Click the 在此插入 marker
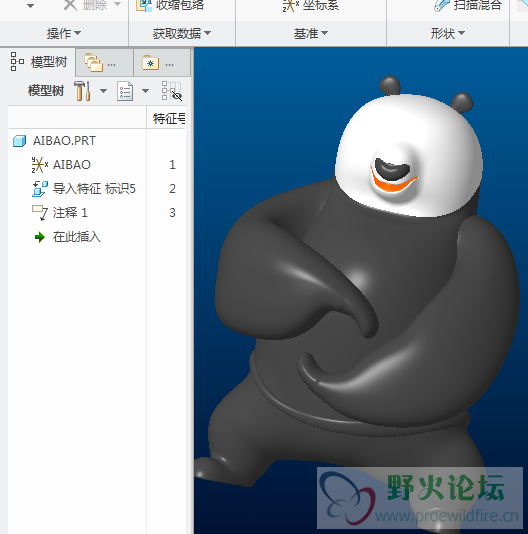 click(x=77, y=237)
